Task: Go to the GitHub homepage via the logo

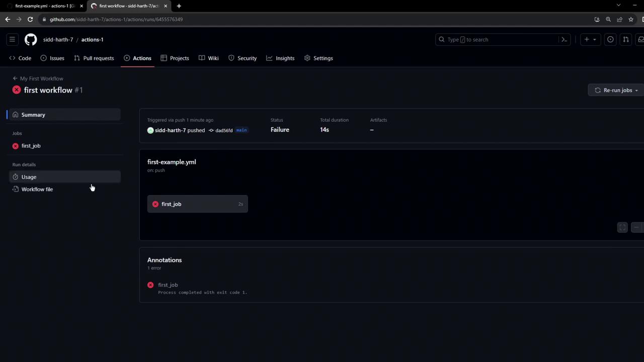Action: 31,39
